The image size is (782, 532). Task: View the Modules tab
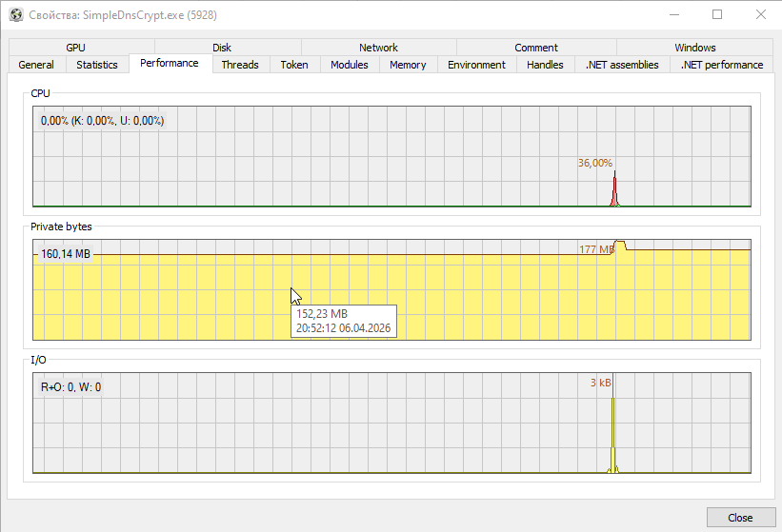click(350, 65)
